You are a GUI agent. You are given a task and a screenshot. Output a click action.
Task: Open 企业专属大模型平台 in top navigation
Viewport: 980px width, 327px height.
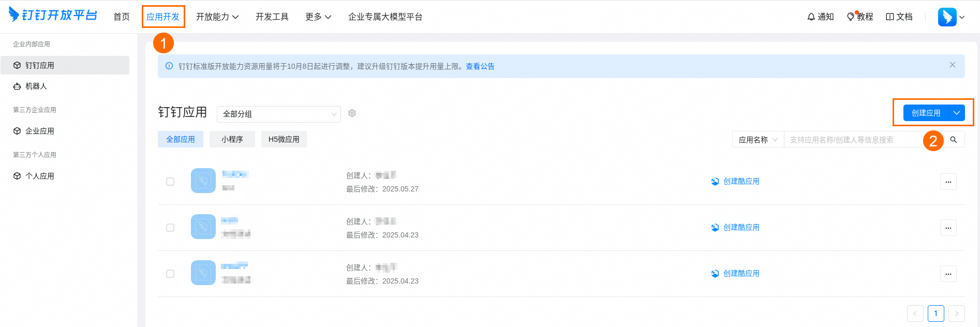click(385, 17)
